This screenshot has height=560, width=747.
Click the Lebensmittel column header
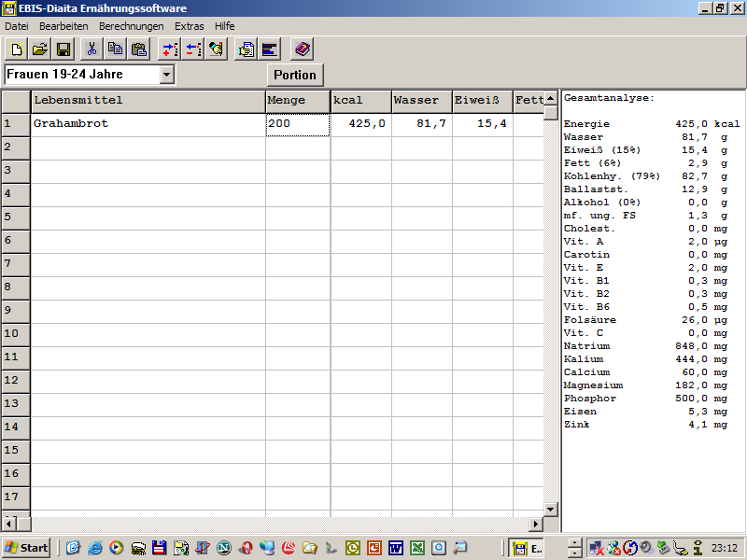(148, 101)
